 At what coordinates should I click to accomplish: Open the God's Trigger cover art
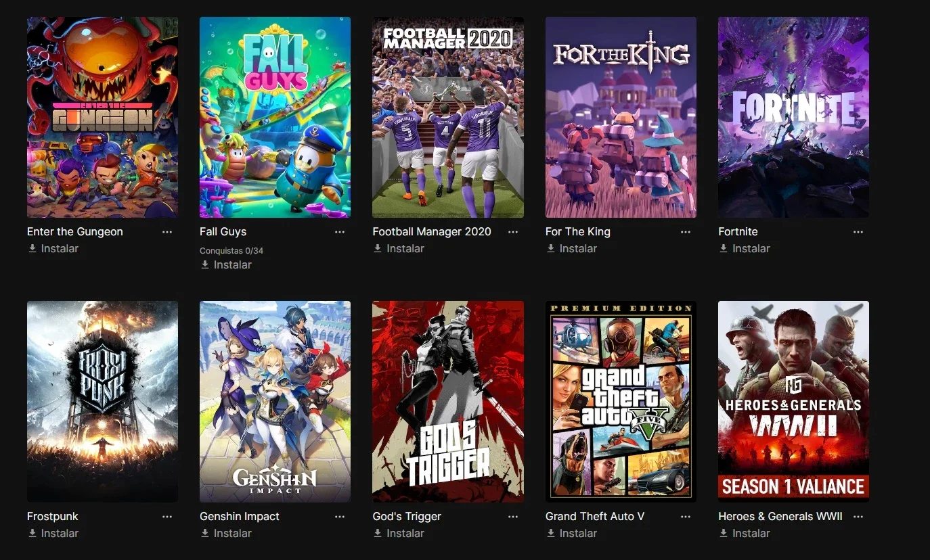pyautogui.click(x=448, y=402)
